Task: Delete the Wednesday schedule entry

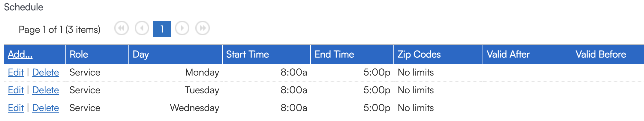Action: pos(46,108)
